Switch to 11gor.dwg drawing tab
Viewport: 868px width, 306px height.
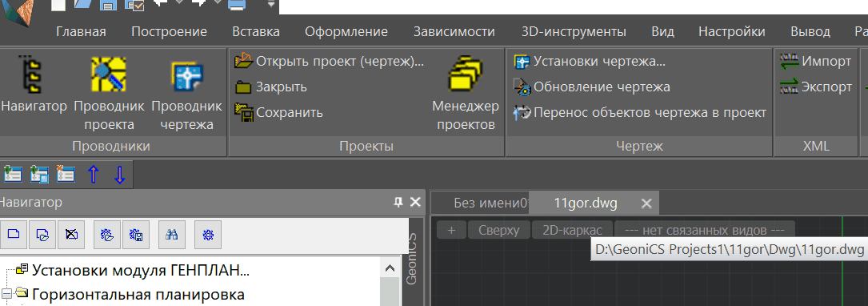586,203
